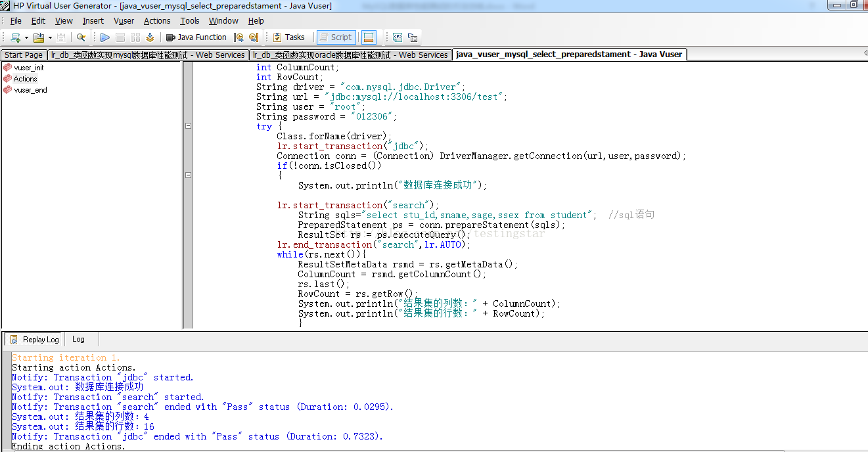868x452 pixels.
Task: Click the int RowCount code line
Action: coord(290,77)
